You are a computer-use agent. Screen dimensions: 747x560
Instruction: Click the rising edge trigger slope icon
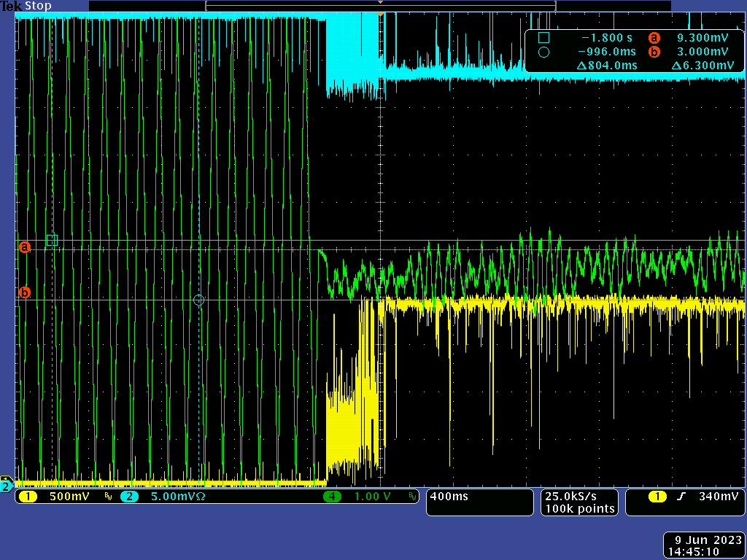pyautogui.click(x=681, y=497)
